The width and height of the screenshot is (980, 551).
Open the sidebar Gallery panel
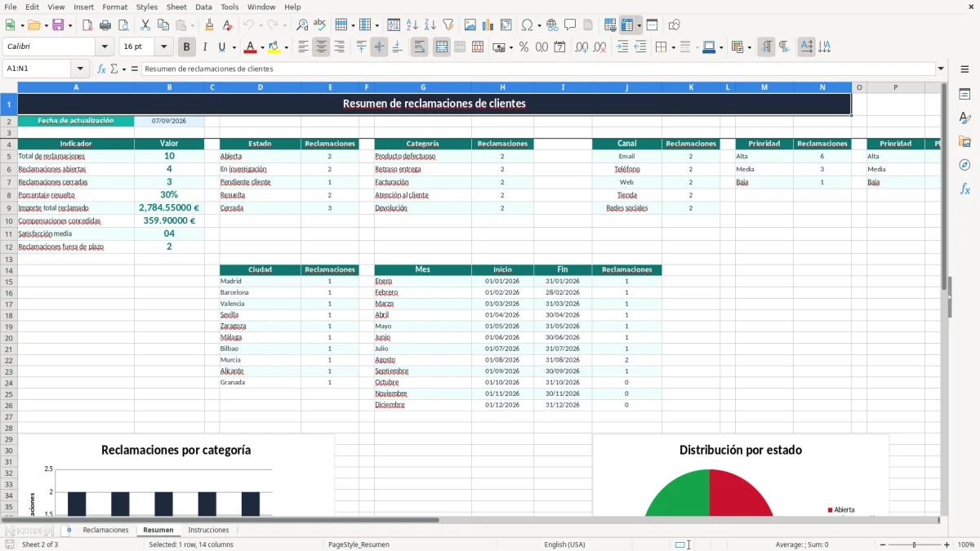click(x=964, y=141)
